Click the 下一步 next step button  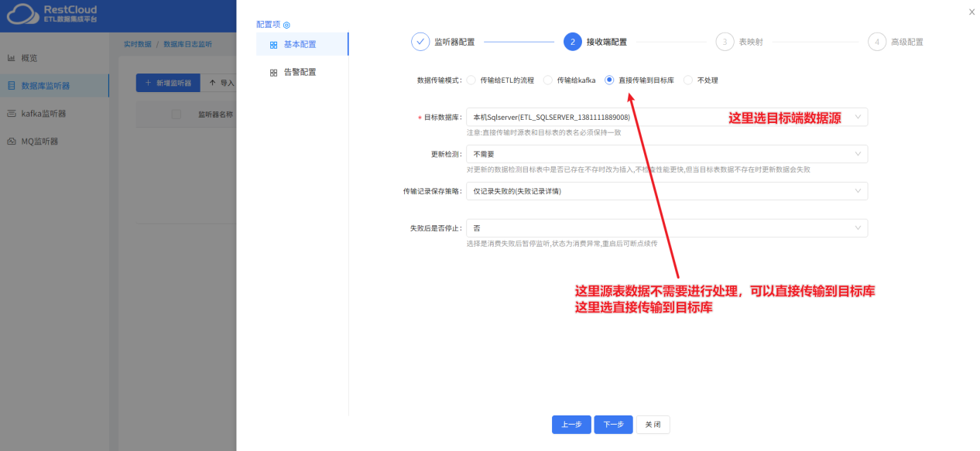(x=612, y=424)
